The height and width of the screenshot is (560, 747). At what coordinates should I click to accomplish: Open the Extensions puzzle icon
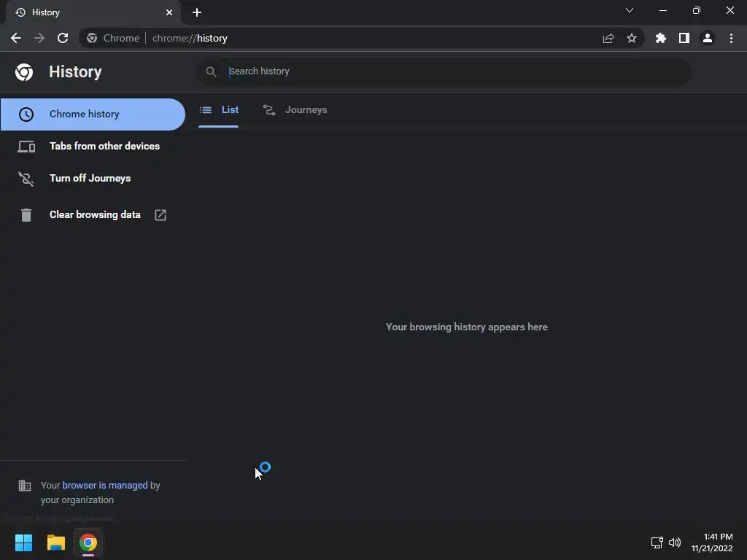click(661, 38)
